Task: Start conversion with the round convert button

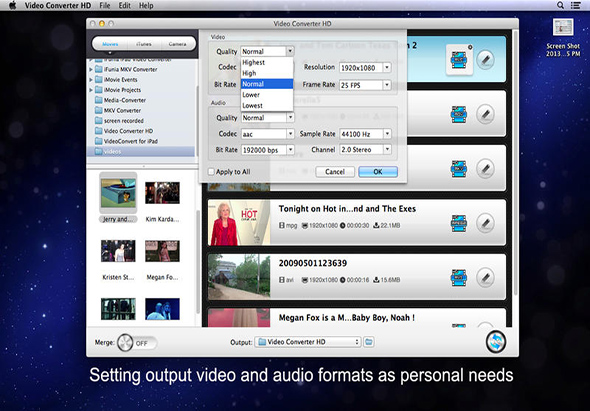Action: point(496,342)
